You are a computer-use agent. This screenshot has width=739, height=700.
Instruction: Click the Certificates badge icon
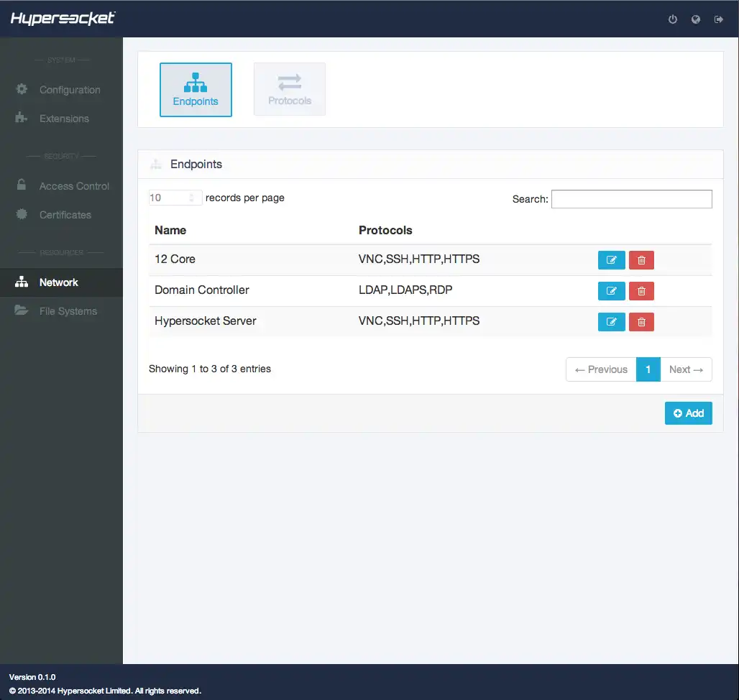(22, 214)
